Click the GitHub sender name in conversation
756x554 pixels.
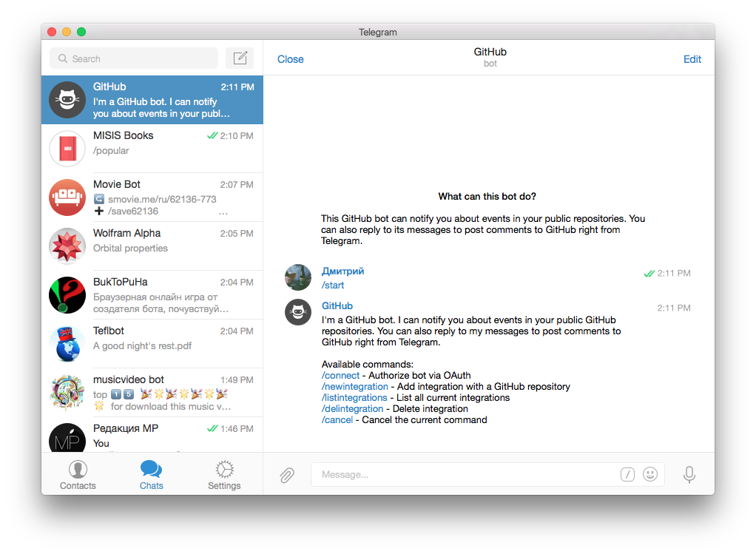point(337,305)
